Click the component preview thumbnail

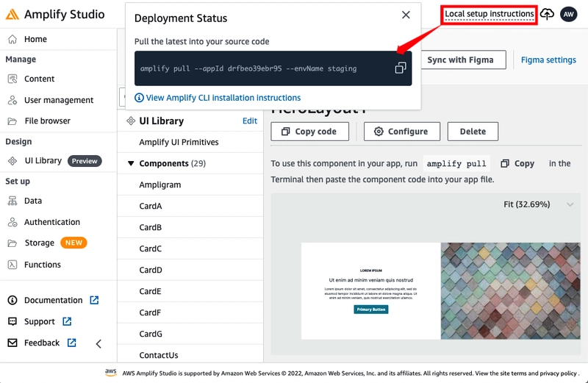click(x=440, y=291)
